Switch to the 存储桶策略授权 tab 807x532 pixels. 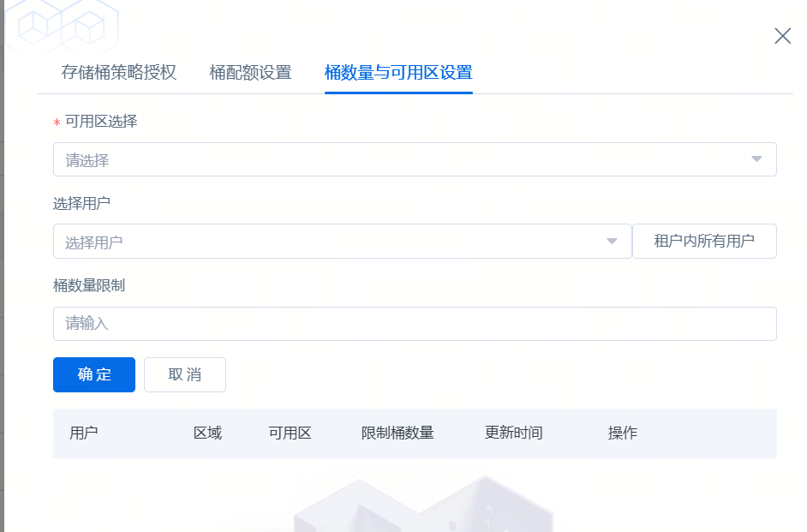(119, 73)
